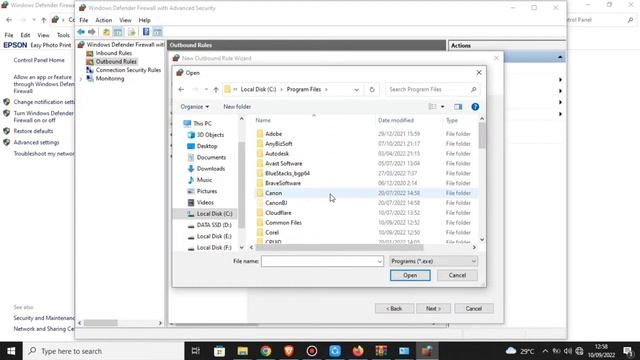Click the wizard's Back button
This screenshot has height=360, width=640.
coord(394,309)
